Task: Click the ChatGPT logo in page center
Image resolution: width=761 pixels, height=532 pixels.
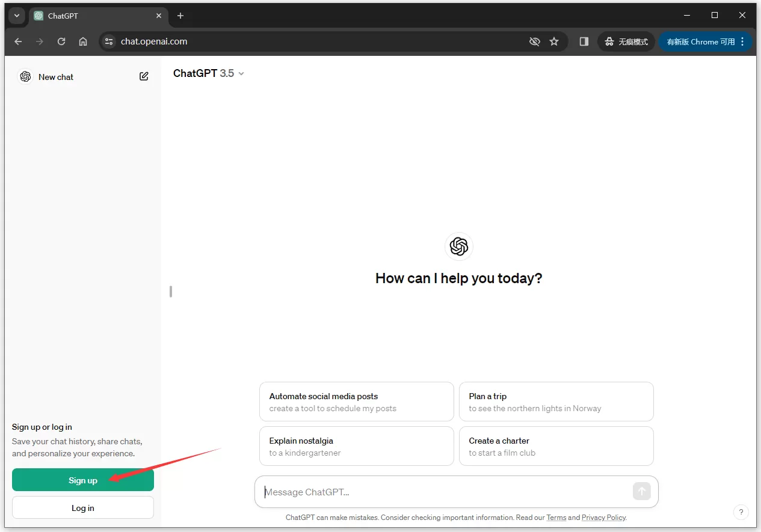Action: pyautogui.click(x=459, y=246)
